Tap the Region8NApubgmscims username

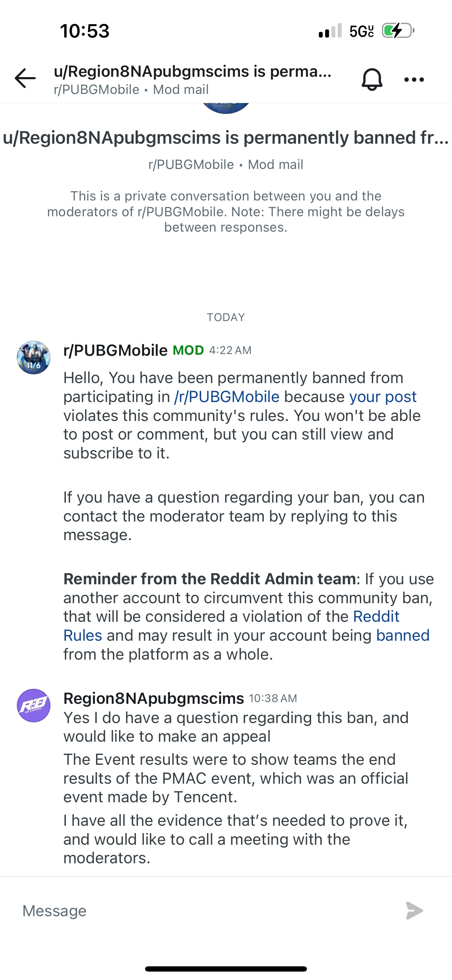click(x=154, y=698)
